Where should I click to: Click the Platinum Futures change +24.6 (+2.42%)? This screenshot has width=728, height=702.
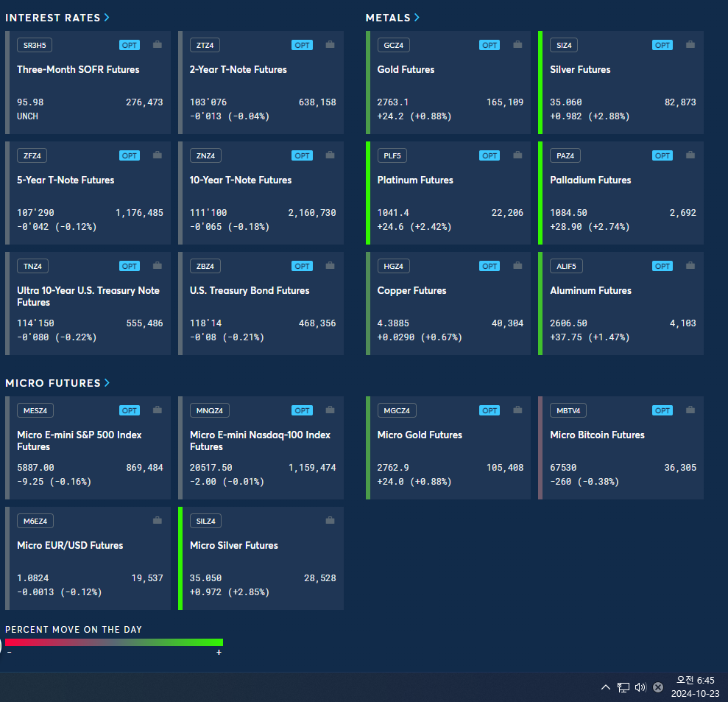tap(414, 227)
